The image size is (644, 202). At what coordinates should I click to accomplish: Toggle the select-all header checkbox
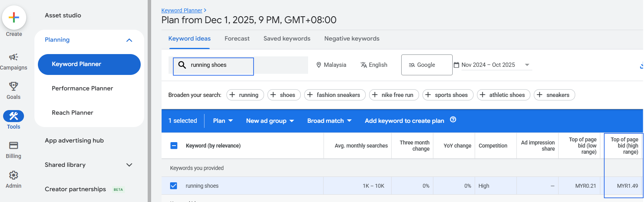tap(174, 146)
